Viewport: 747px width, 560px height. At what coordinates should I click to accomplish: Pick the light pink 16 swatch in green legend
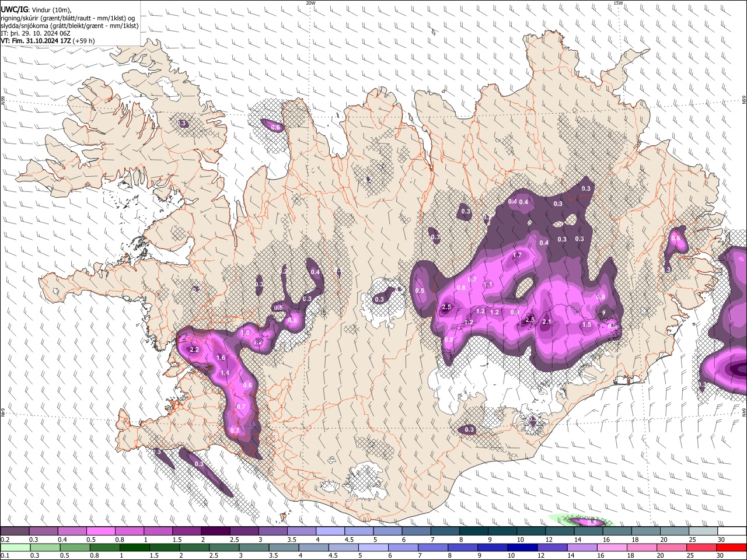tap(612, 547)
